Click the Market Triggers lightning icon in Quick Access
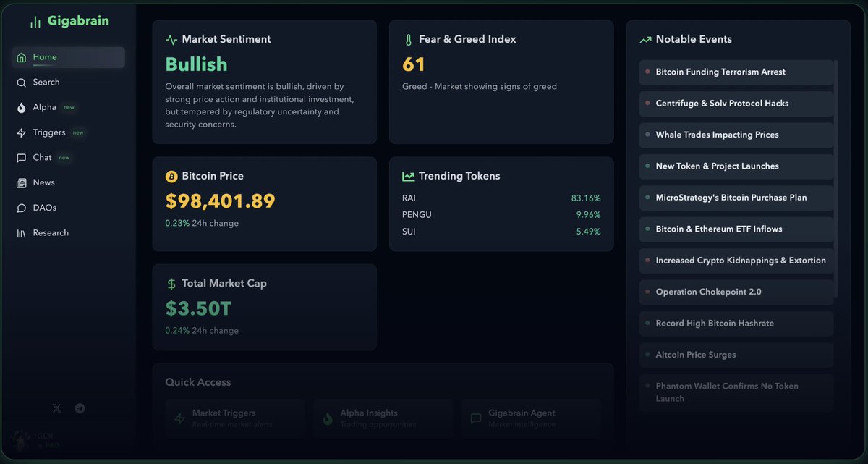 [180, 418]
